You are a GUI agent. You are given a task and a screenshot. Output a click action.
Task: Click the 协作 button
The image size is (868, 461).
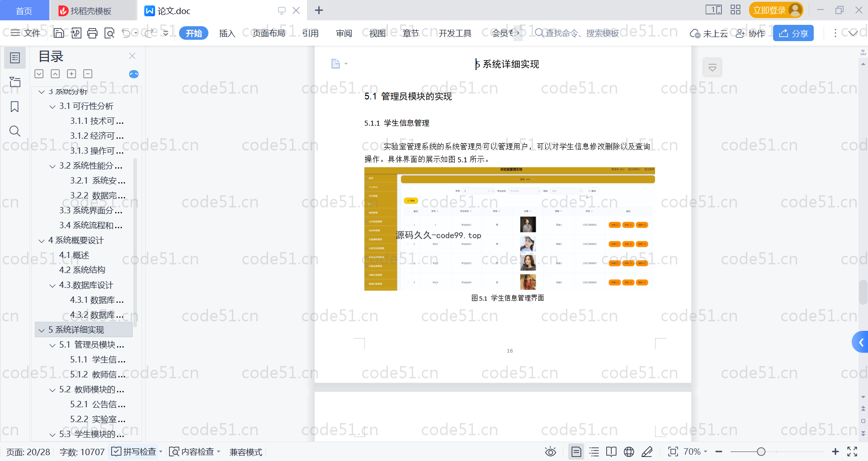click(750, 33)
